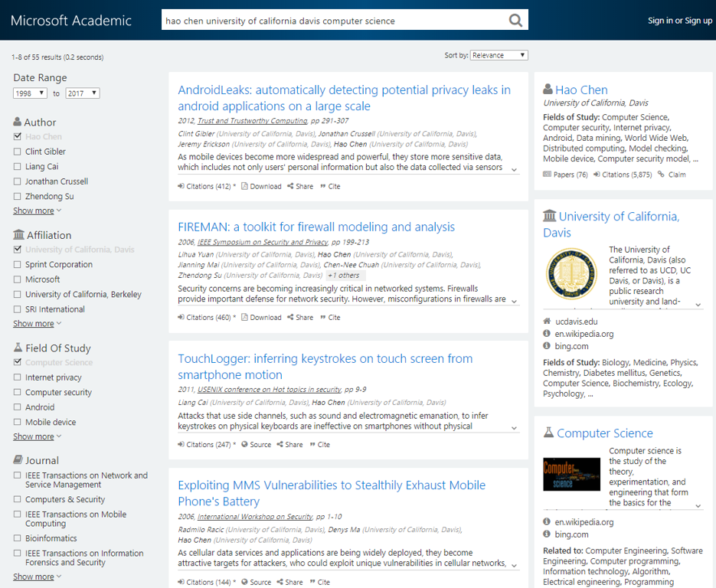Click the search magnifier icon

(515, 20)
